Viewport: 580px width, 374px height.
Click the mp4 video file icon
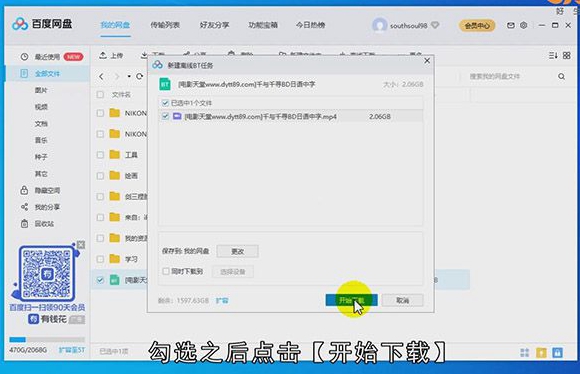click(177, 116)
